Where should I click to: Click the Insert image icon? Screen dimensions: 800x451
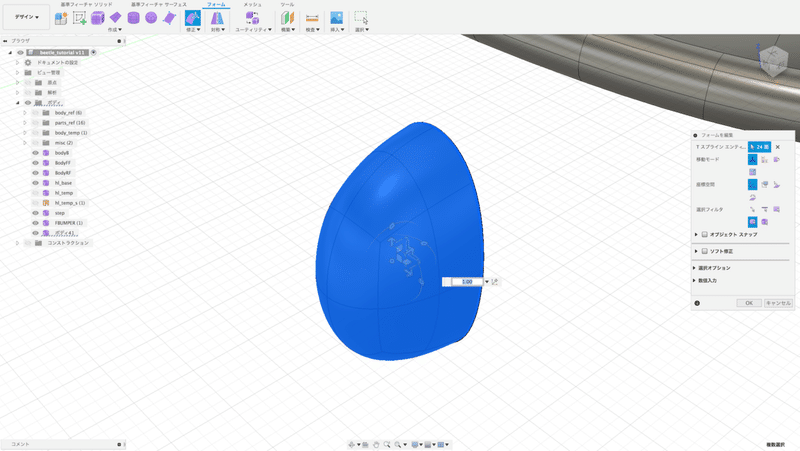[x=337, y=18]
